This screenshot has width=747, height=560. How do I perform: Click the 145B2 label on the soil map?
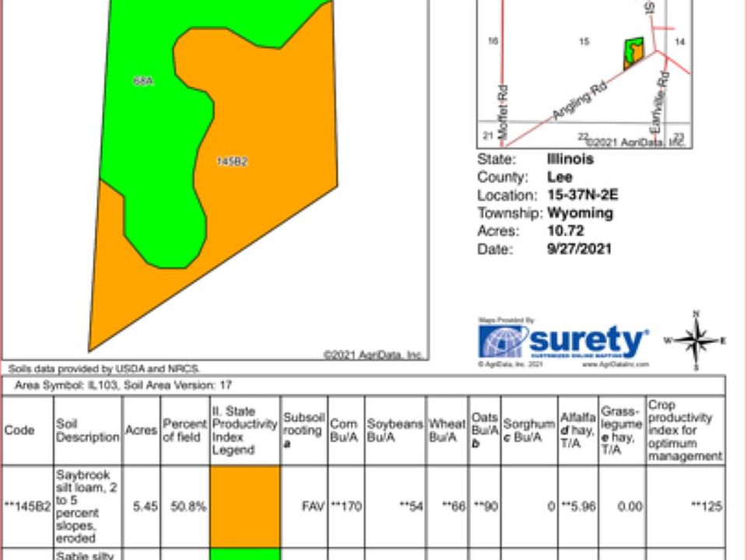(x=232, y=162)
